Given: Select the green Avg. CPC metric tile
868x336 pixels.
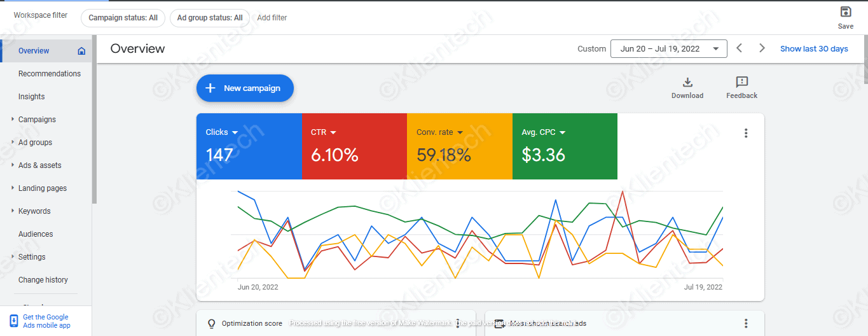Looking at the screenshot, I should (x=564, y=146).
